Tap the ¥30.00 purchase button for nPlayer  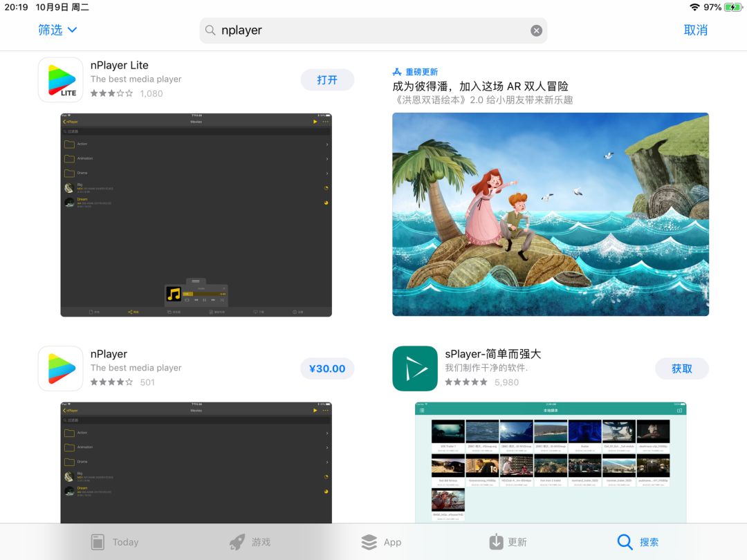(x=327, y=368)
